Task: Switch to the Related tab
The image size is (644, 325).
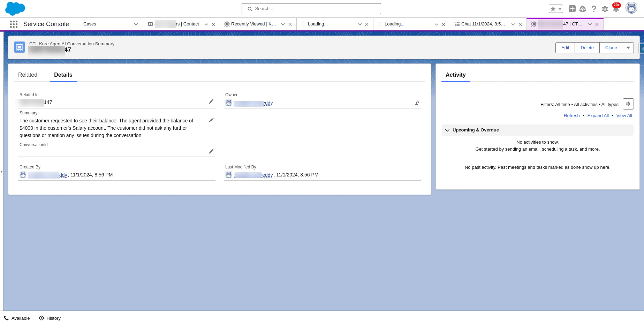Action: (28, 75)
